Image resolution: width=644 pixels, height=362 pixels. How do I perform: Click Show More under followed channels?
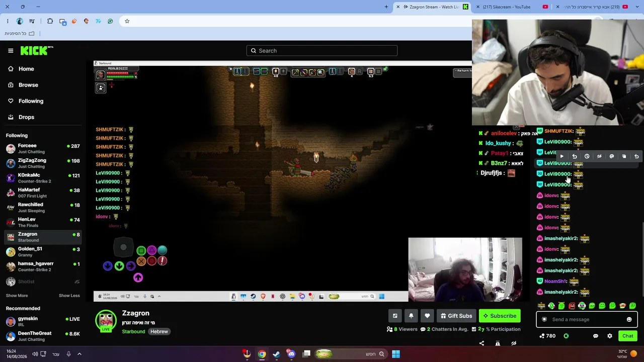(x=17, y=296)
